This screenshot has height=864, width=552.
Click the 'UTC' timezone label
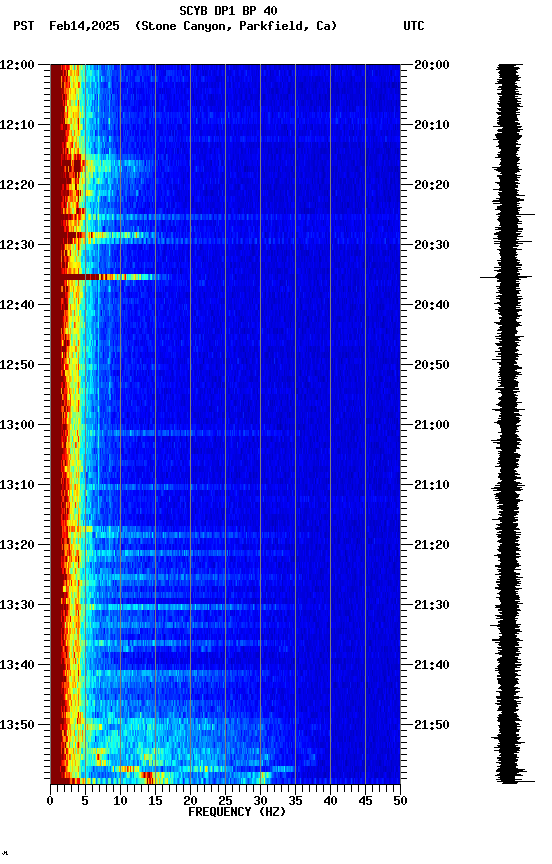click(414, 26)
